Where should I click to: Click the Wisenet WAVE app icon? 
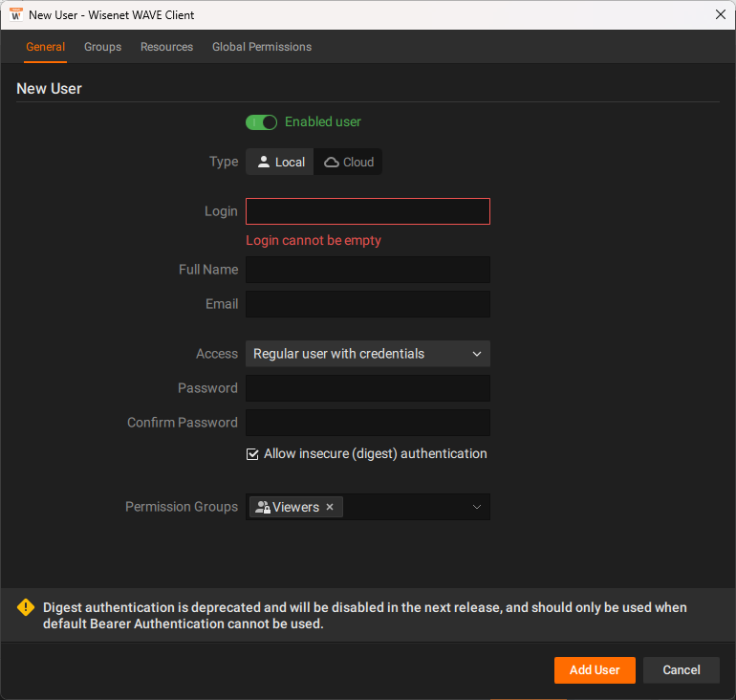point(16,14)
